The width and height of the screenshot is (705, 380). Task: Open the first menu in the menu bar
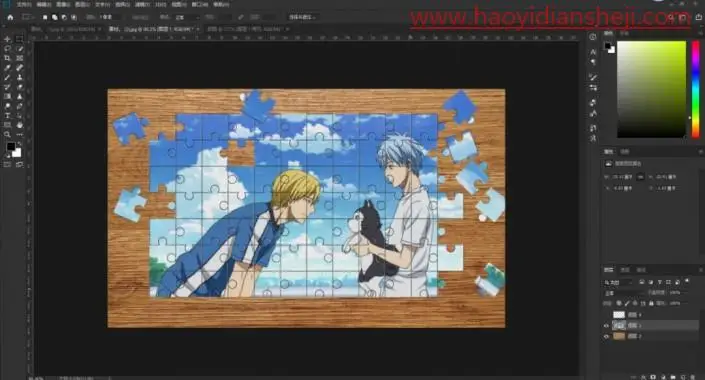[24, 4]
